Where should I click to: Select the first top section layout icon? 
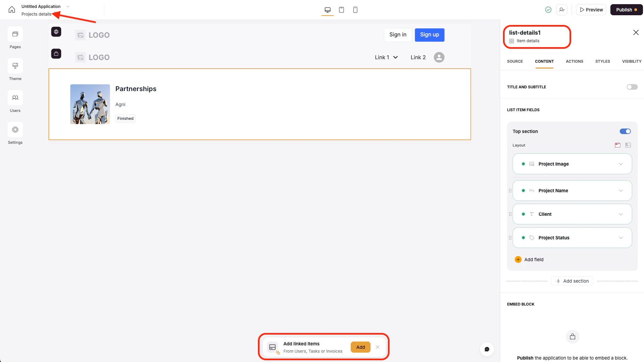618,145
